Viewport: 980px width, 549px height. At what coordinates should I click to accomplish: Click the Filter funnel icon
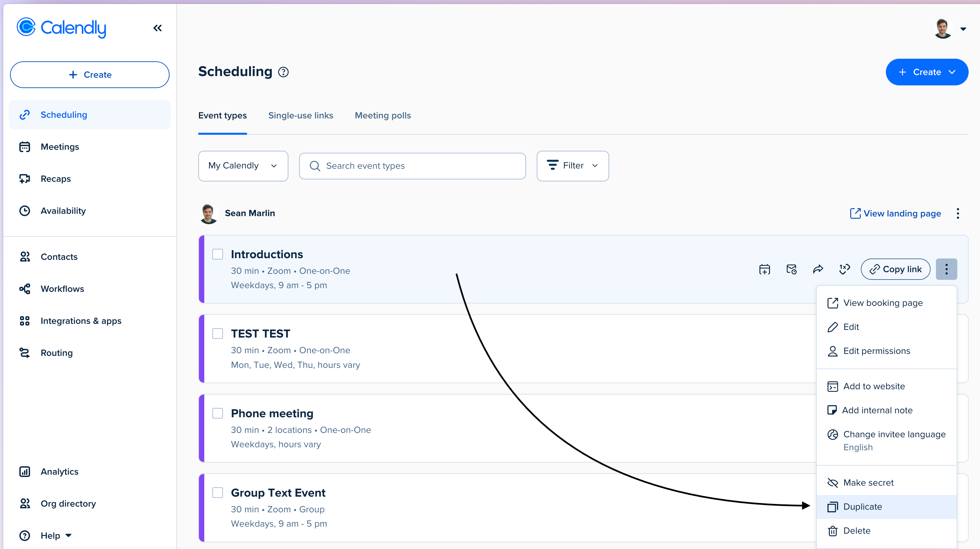tap(552, 165)
